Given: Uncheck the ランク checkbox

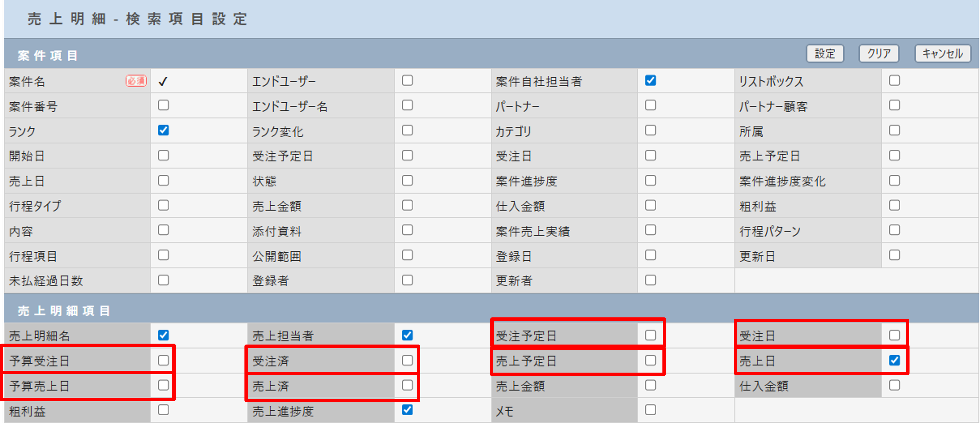Looking at the screenshot, I should click(163, 131).
